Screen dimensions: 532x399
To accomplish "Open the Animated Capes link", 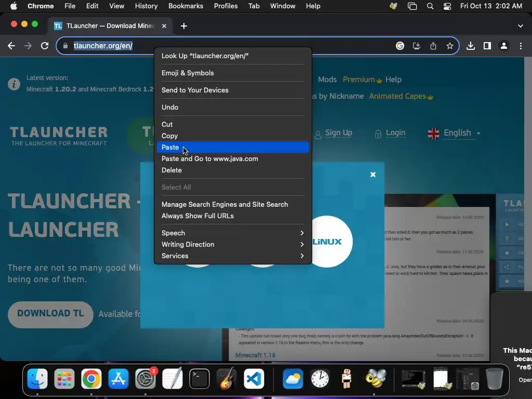I will coord(401,96).
